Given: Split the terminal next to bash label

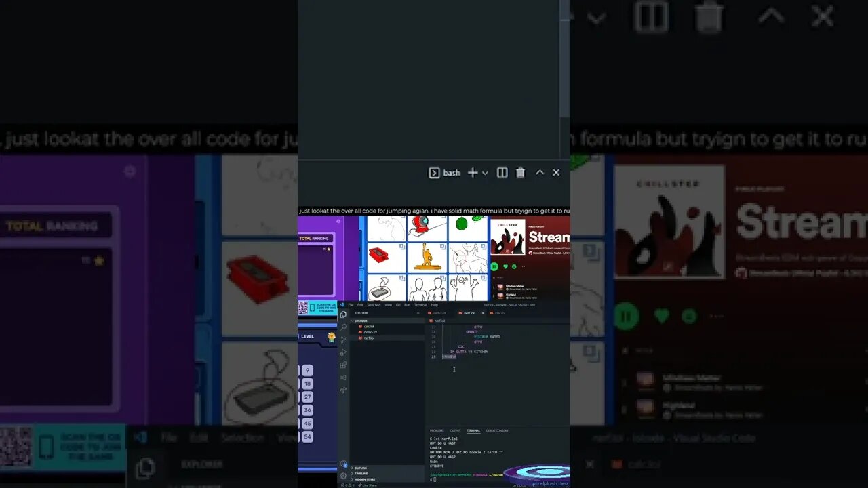Looking at the screenshot, I should coord(502,173).
